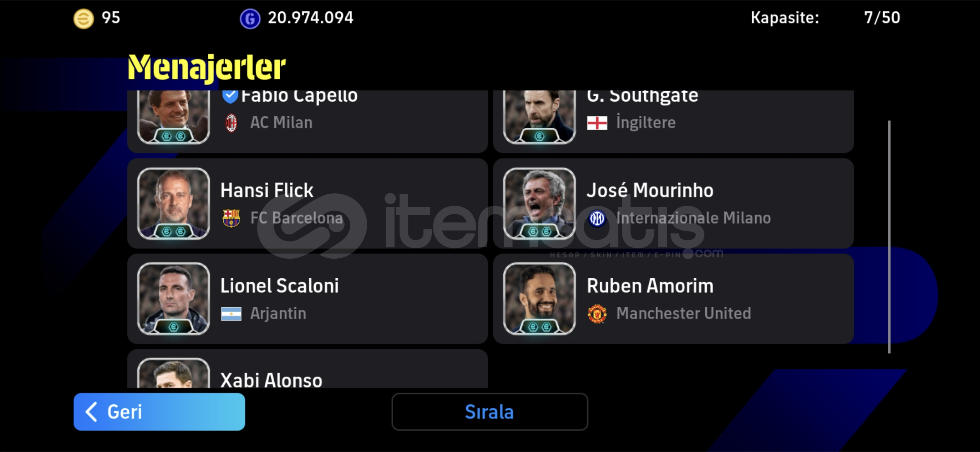This screenshot has height=452, width=980.
Task: Tap the England flag icon
Action: click(597, 123)
